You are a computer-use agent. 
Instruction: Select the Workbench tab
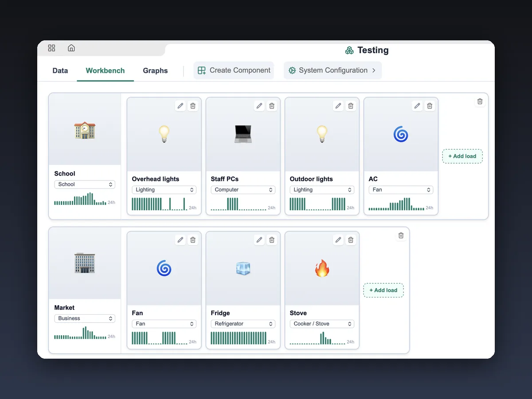(105, 70)
